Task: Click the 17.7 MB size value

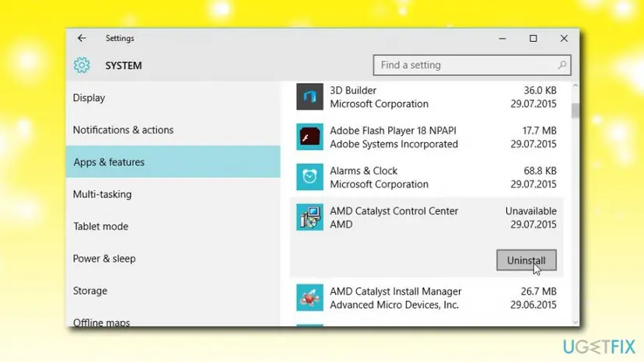Action: 539,131
